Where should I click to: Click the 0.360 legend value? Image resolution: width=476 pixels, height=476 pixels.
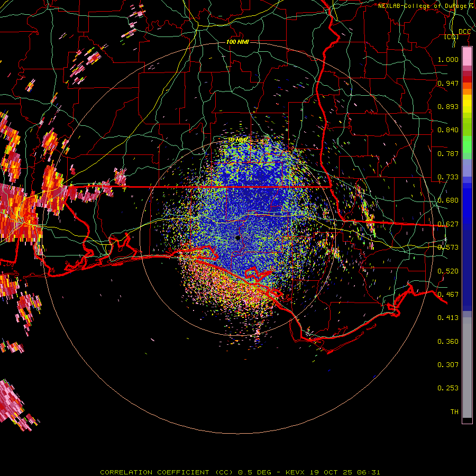[448, 342]
